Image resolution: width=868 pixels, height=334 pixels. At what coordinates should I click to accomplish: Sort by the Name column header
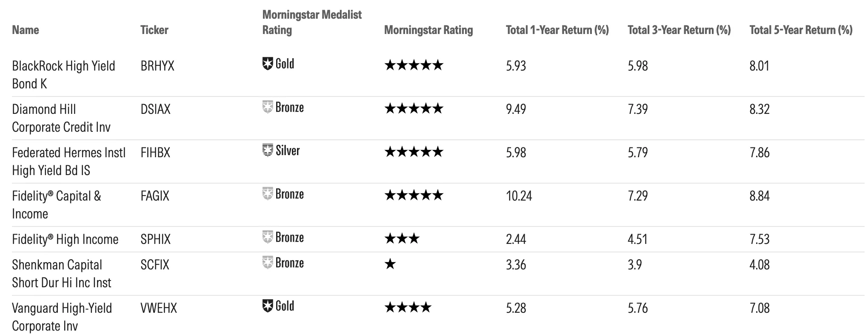click(26, 30)
